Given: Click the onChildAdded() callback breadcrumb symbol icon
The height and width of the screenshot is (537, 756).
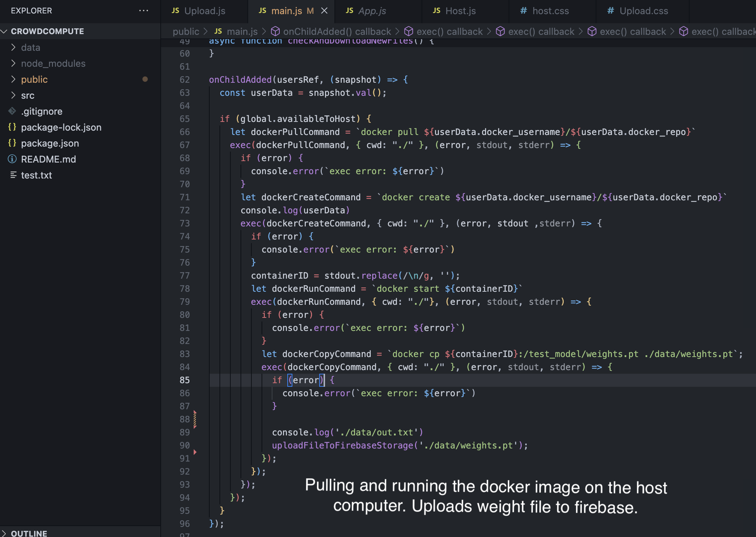Looking at the screenshot, I should pos(275,32).
